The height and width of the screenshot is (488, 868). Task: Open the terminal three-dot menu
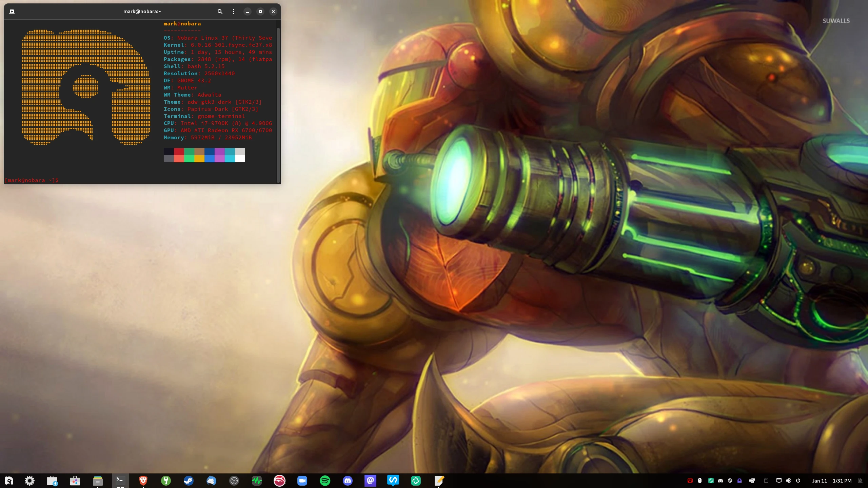pos(234,12)
